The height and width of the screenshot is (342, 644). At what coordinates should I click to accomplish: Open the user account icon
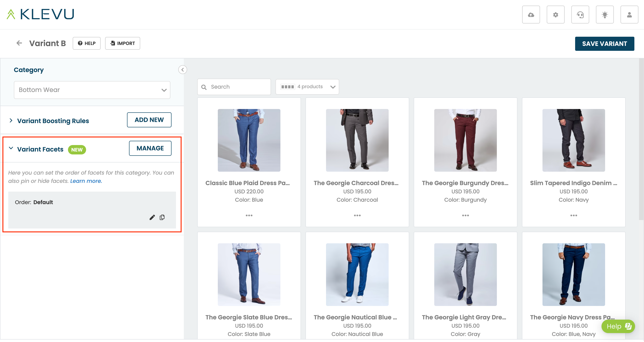pos(629,15)
